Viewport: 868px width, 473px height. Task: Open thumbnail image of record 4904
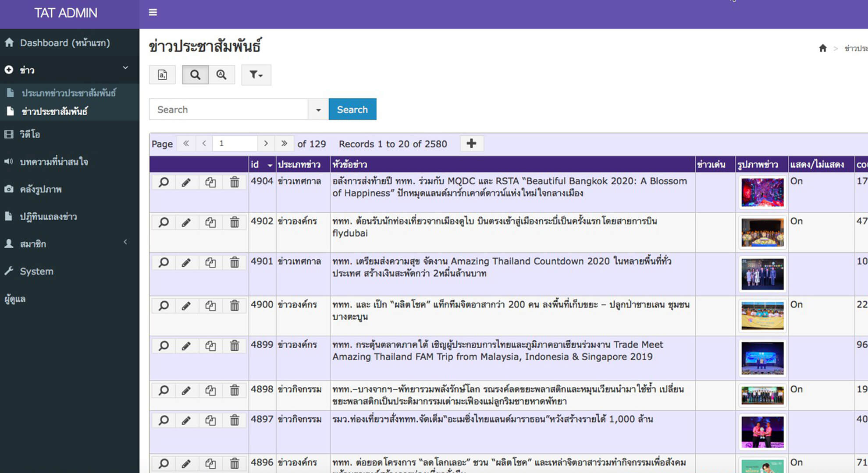pos(762,192)
